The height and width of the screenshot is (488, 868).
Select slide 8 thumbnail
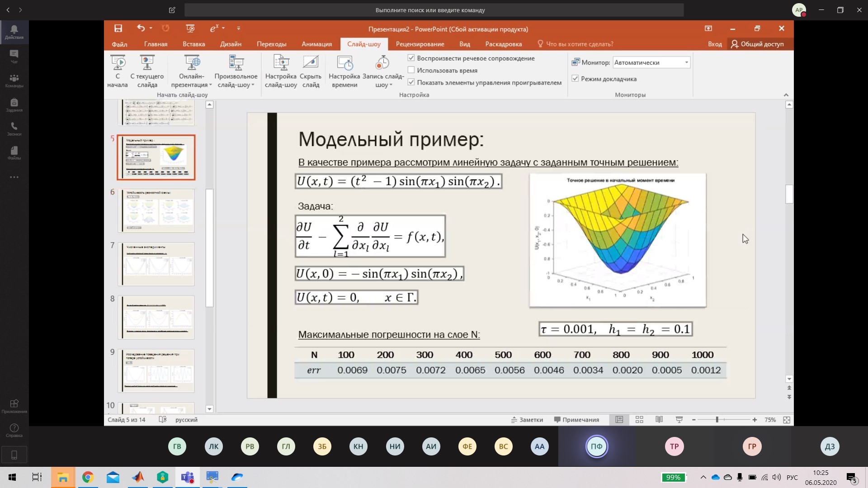pyautogui.click(x=156, y=317)
